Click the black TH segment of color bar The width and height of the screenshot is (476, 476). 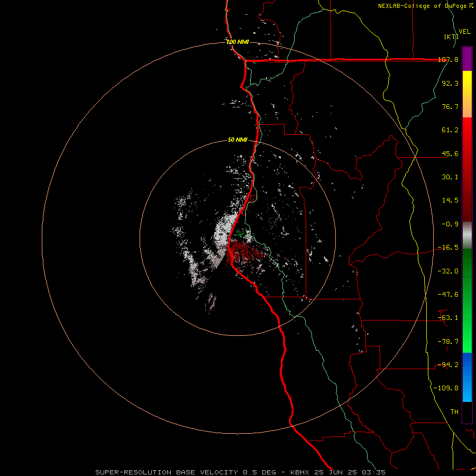click(x=467, y=413)
